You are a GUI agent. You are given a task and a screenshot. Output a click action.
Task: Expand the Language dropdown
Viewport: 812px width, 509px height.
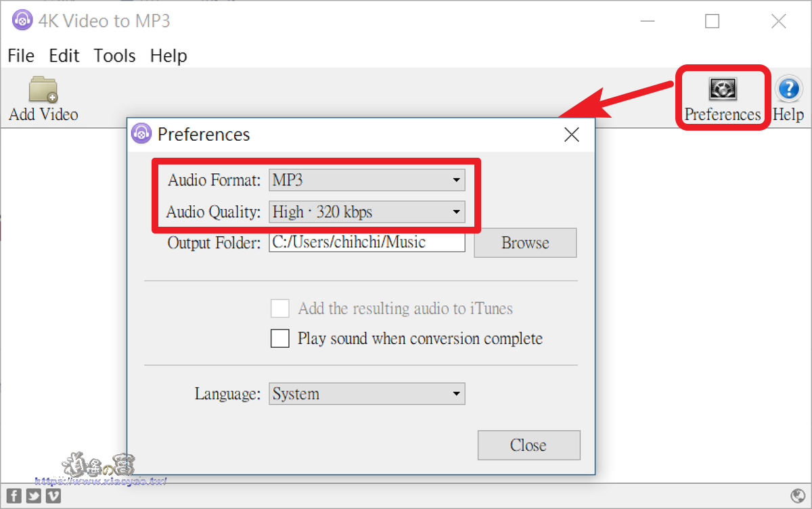[367, 394]
